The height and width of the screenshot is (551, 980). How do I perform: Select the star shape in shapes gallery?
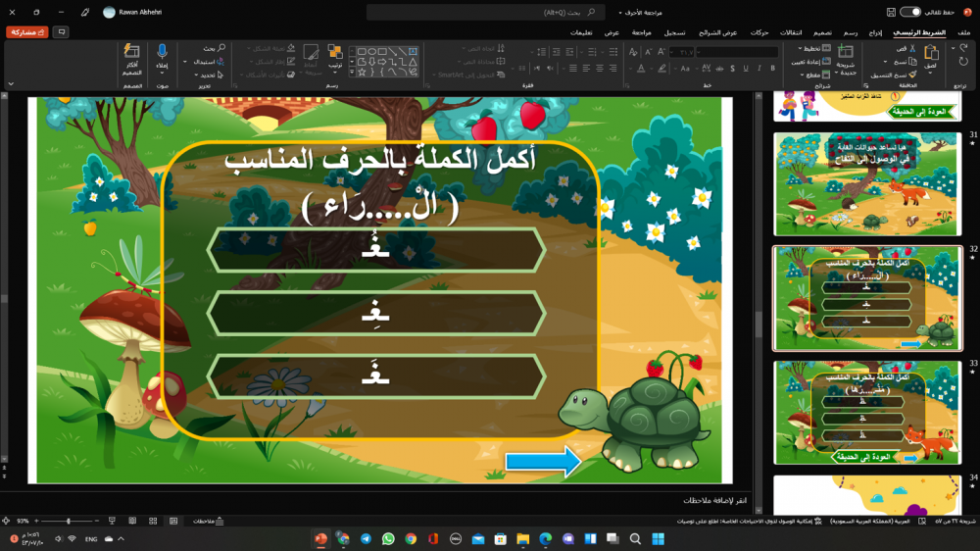coord(362,72)
